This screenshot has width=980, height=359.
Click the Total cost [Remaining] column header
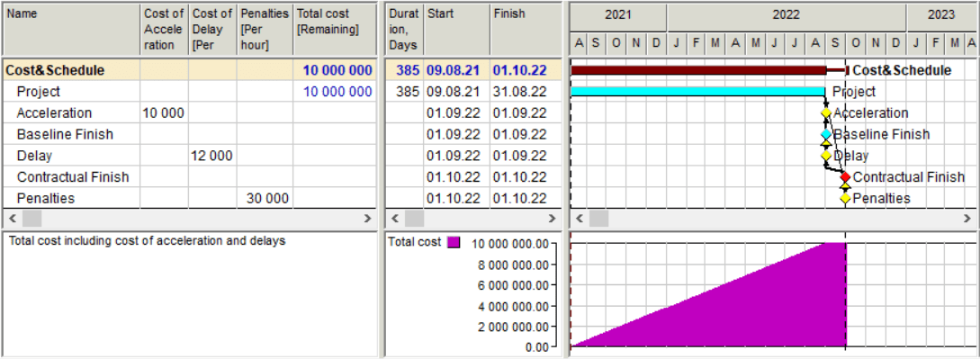(335, 30)
